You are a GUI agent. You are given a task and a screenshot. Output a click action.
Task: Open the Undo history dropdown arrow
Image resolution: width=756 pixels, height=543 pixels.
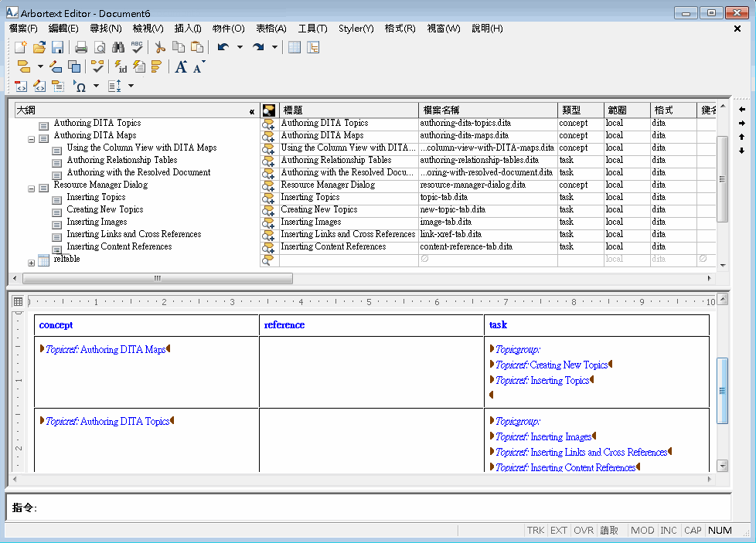(240, 47)
